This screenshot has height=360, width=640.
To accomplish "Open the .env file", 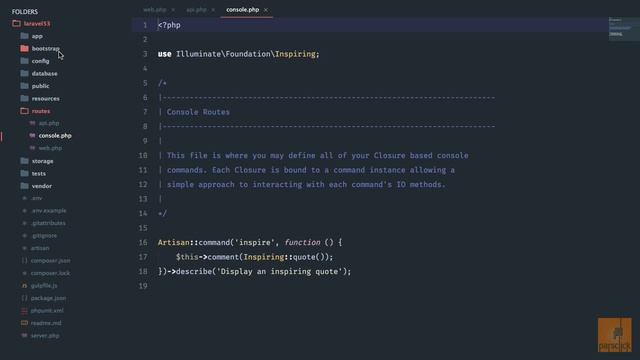I will click(x=37, y=198).
